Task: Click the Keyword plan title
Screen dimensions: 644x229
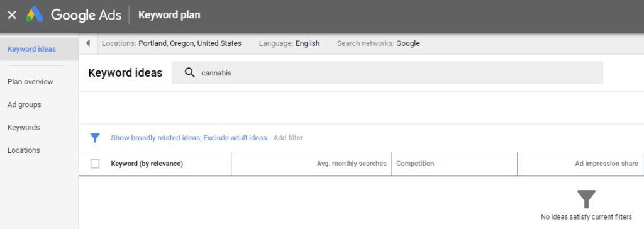Action: (169, 15)
